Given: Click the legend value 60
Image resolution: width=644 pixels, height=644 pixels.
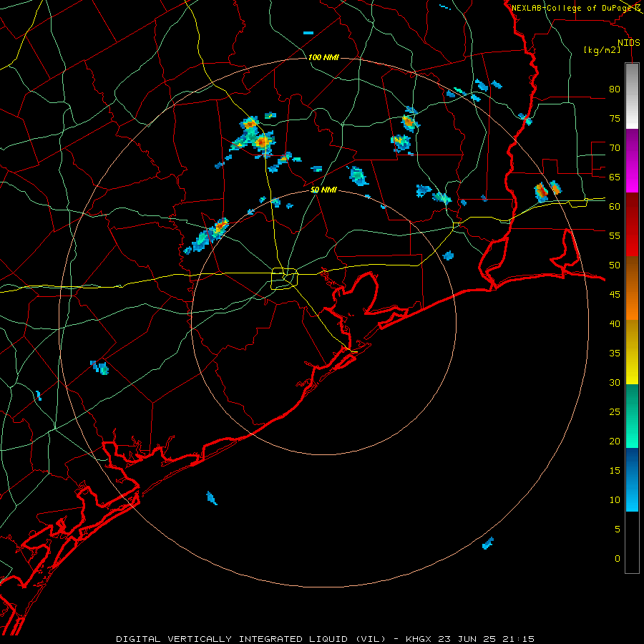Looking at the screenshot, I should [x=615, y=207].
